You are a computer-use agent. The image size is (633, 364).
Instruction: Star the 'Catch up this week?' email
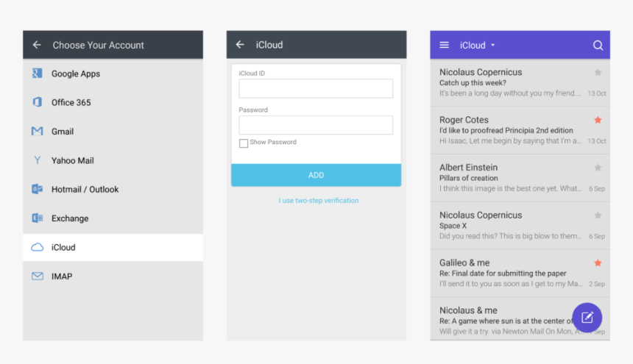(x=598, y=73)
